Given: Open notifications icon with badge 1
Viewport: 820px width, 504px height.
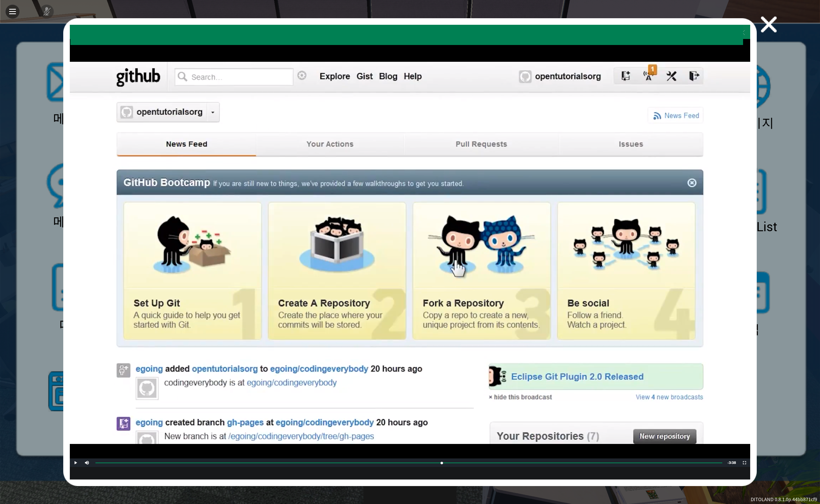Looking at the screenshot, I should 648,76.
